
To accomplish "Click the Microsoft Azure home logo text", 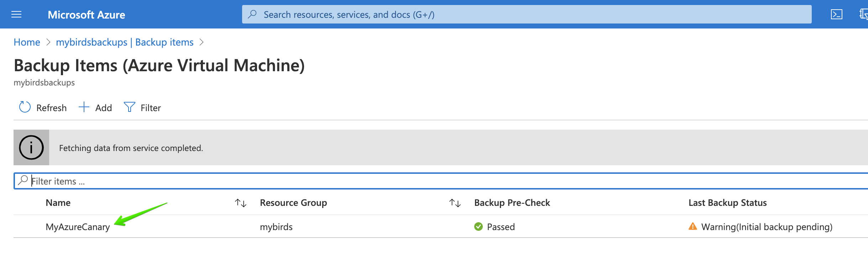I will coord(87,15).
